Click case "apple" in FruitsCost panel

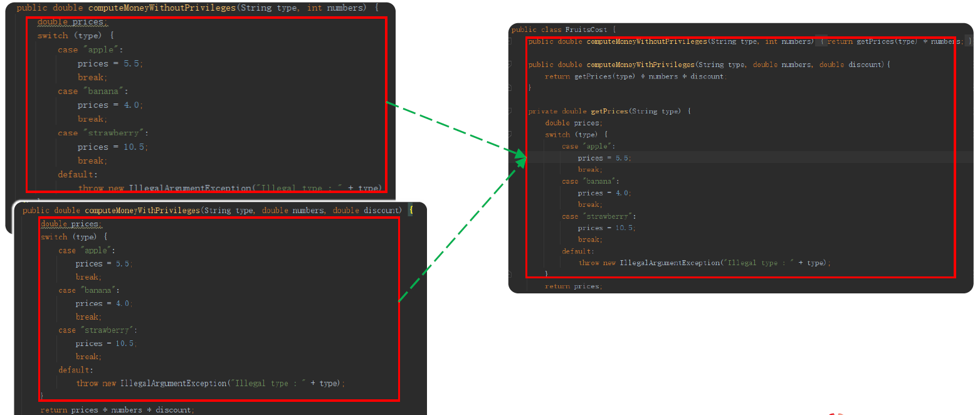(589, 146)
